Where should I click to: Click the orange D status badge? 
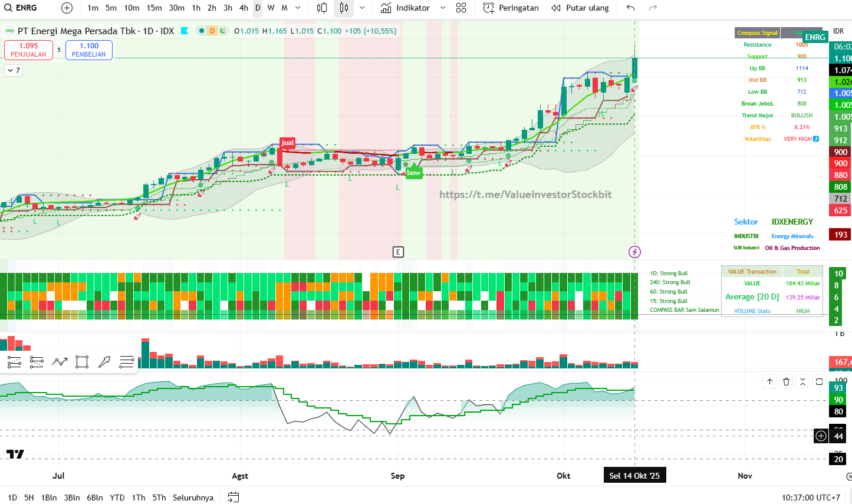pyautogui.click(x=212, y=31)
